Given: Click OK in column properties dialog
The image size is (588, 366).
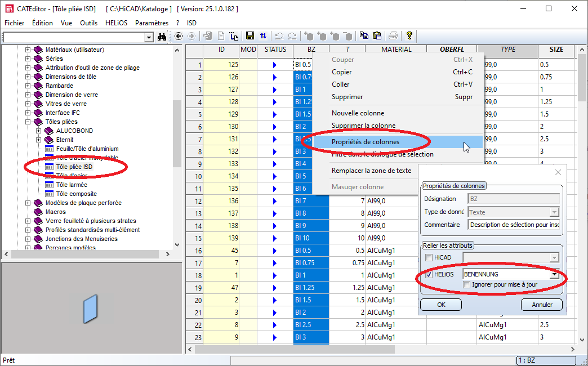Looking at the screenshot, I should 441,305.
